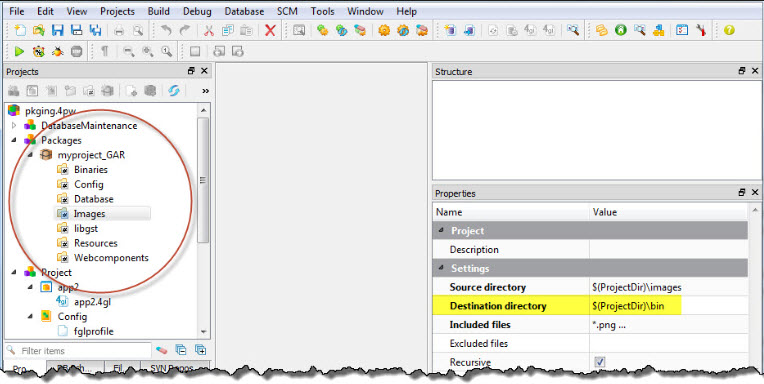764x384 pixels.
Task: Click the red X Delete icon
Action: [270, 31]
